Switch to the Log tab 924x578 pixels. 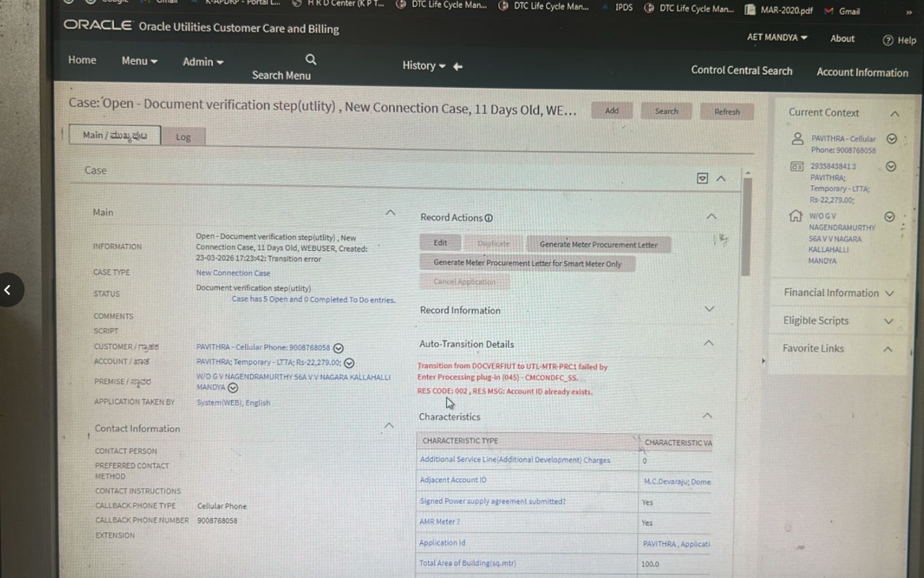pyautogui.click(x=184, y=137)
